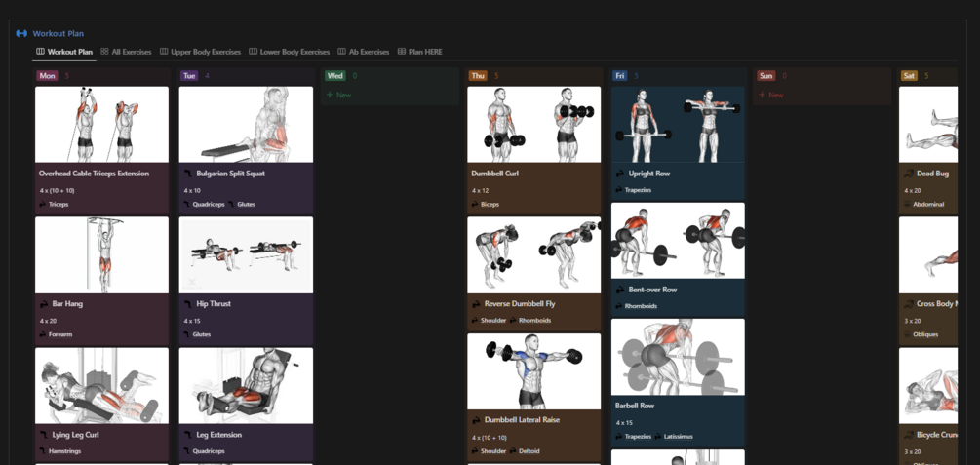Click the leg icon of the Hip Thrust card
This screenshot has height=465, width=980.
coord(188,304)
